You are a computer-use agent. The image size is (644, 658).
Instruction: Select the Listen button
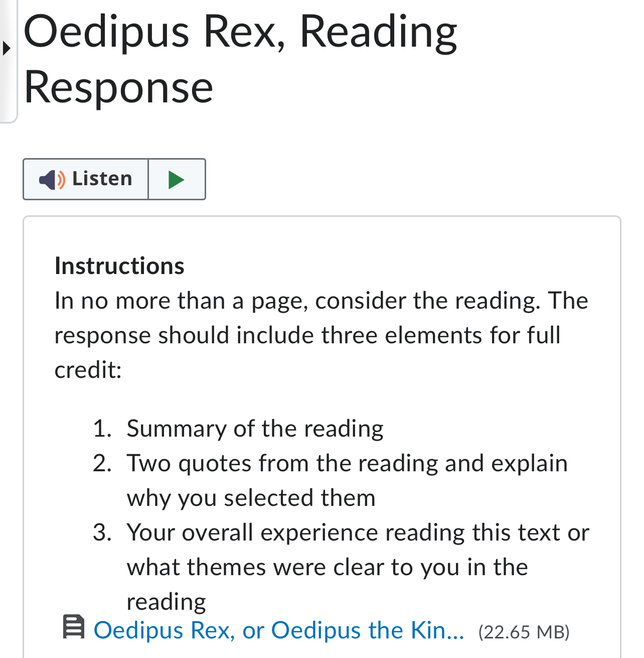coord(85,179)
